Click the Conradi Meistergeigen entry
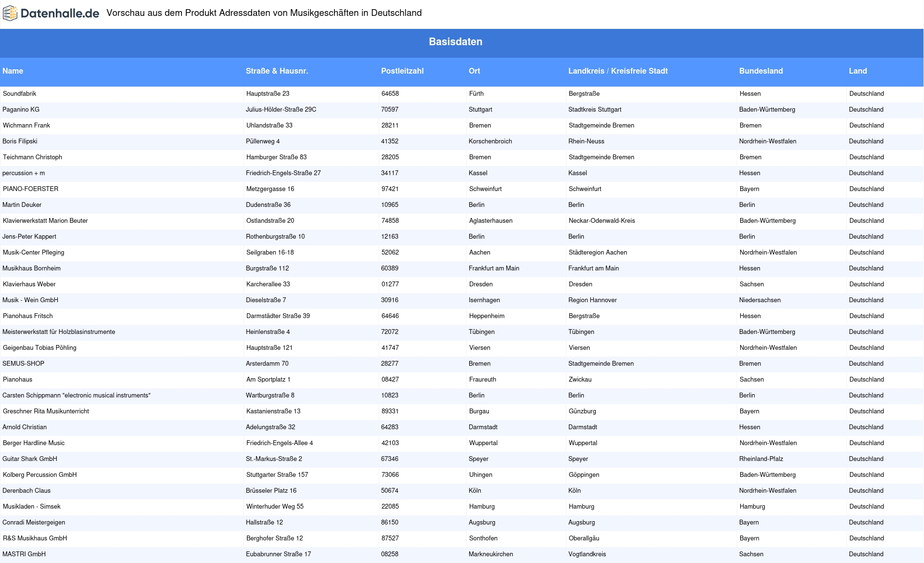Viewport: 924px width, 563px height. pos(34,523)
